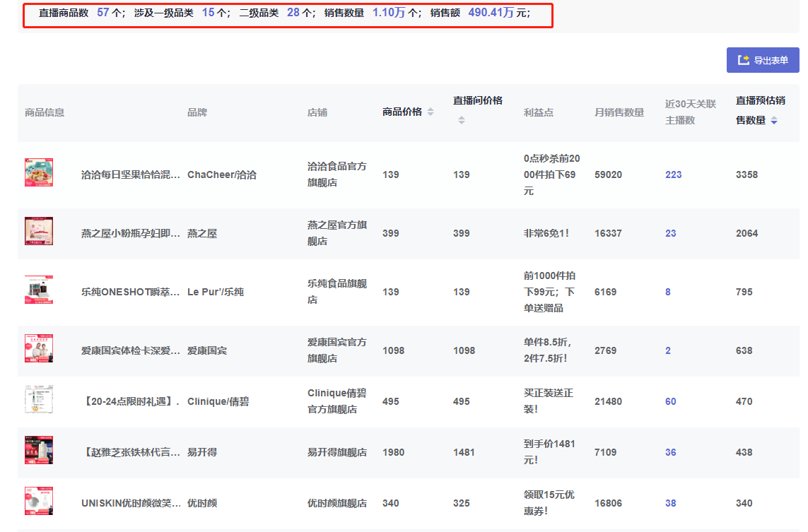The width and height of the screenshot is (808, 532).
Task: Click store 易开得旗舰店
Action: tap(337, 452)
